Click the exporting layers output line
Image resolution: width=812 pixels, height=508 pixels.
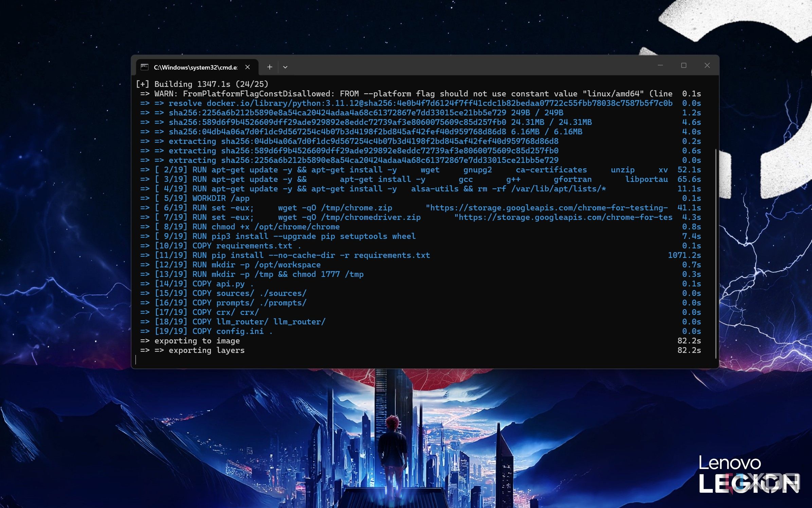pos(420,350)
